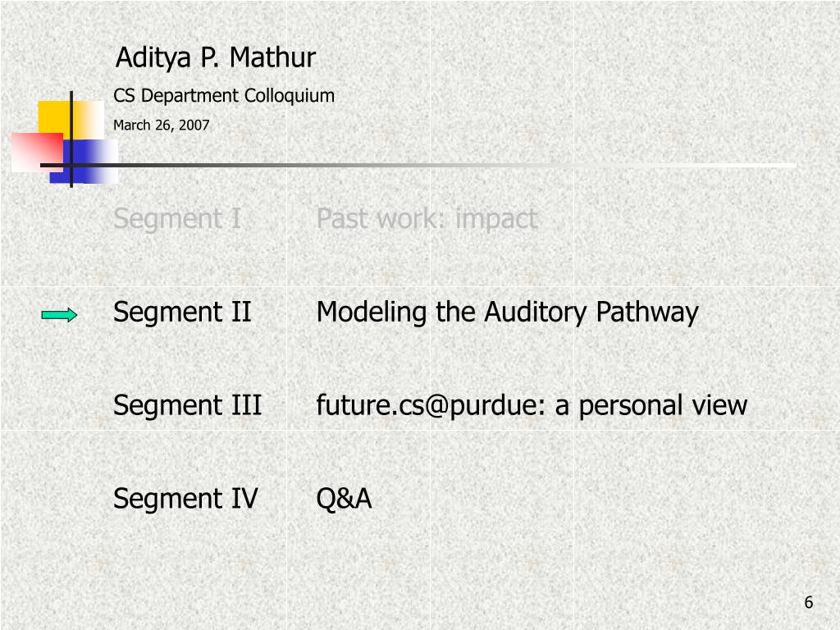This screenshot has height=630, width=840.
Task: Click the 'March 26, 2007' date text
Action: pos(162,125)
